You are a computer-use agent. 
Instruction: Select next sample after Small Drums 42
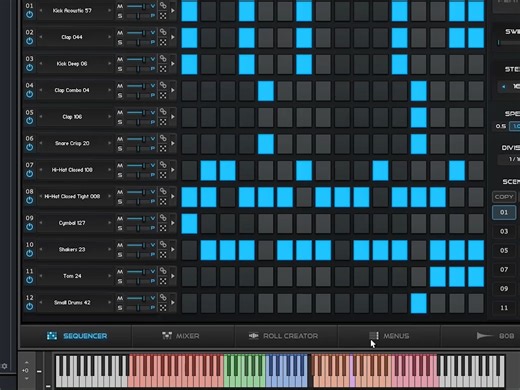click(x=109, y=302)
